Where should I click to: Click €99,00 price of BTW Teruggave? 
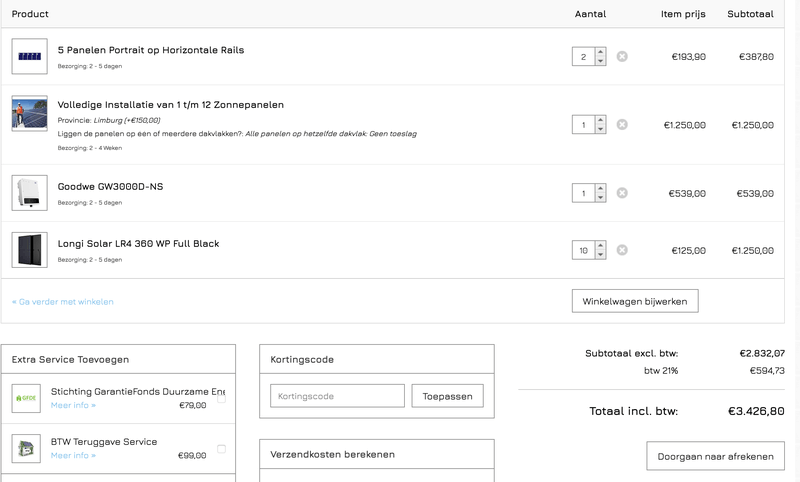pyautogui.click(x=192, y=455)
